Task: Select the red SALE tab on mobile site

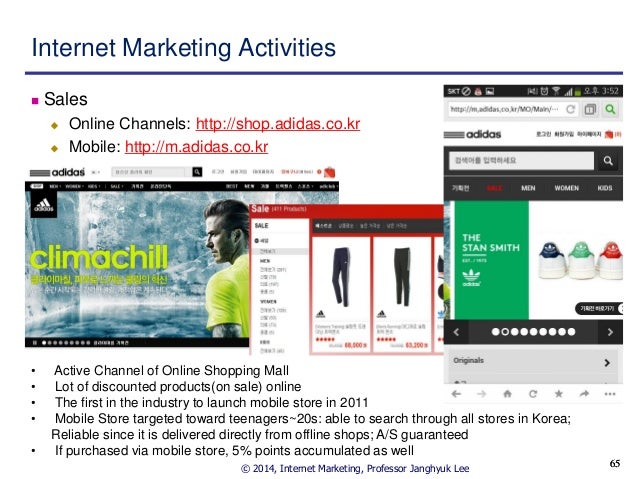Action: (x=494, y=188)
